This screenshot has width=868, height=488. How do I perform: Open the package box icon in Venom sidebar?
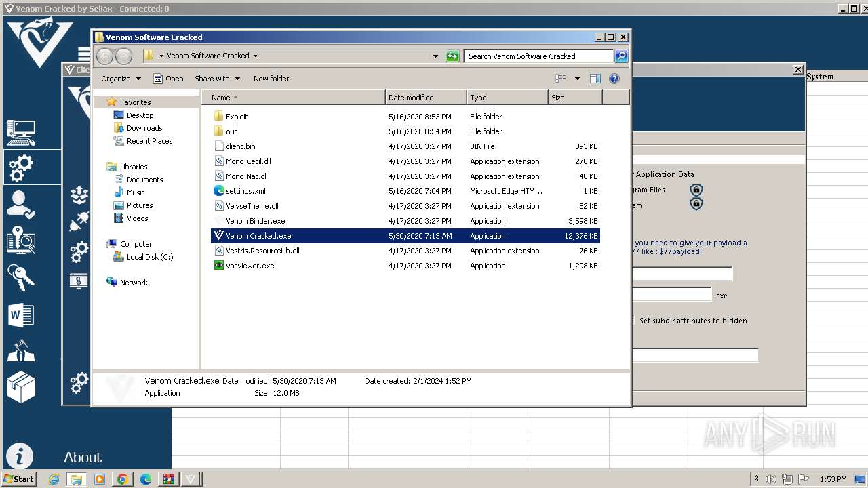pyautogui.click(x=21, y=387)
